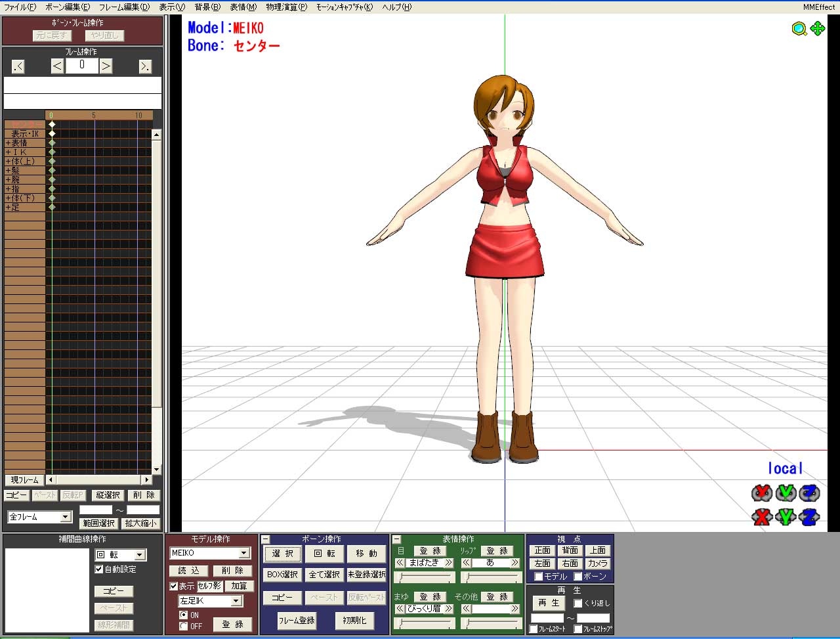Open the 左足IK bone dropdown
This screenshot has width=840, height=639.
pos(236,601)
